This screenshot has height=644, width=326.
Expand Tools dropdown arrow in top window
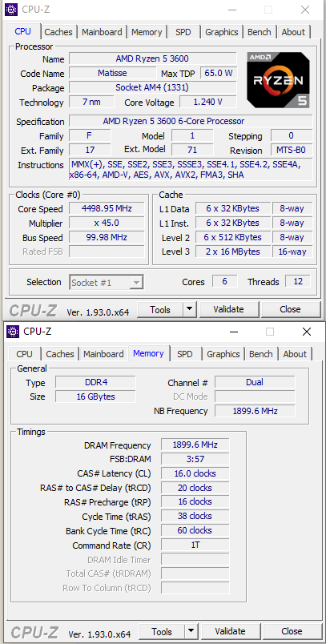point(189,309)
